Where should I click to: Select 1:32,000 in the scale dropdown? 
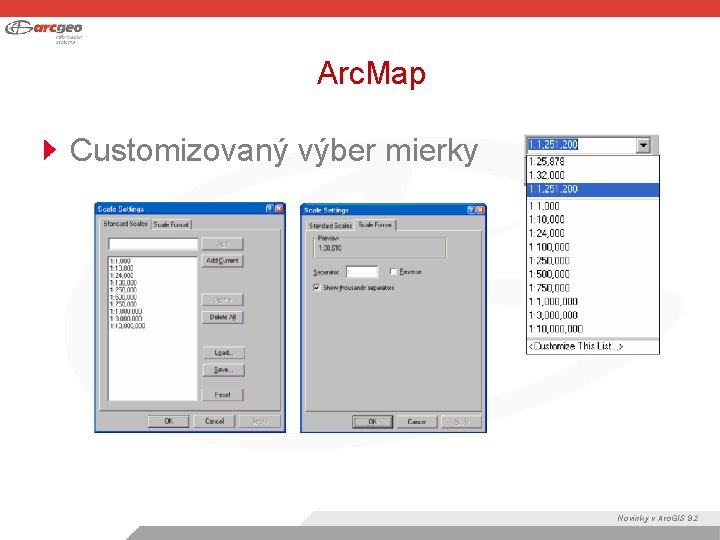[592, 175]
